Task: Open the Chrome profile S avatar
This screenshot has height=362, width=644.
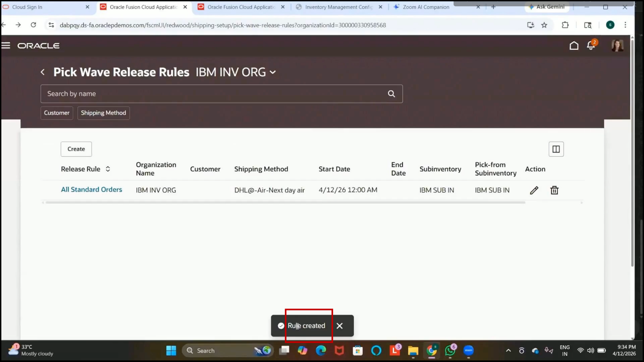Action: tap(610, 25)
